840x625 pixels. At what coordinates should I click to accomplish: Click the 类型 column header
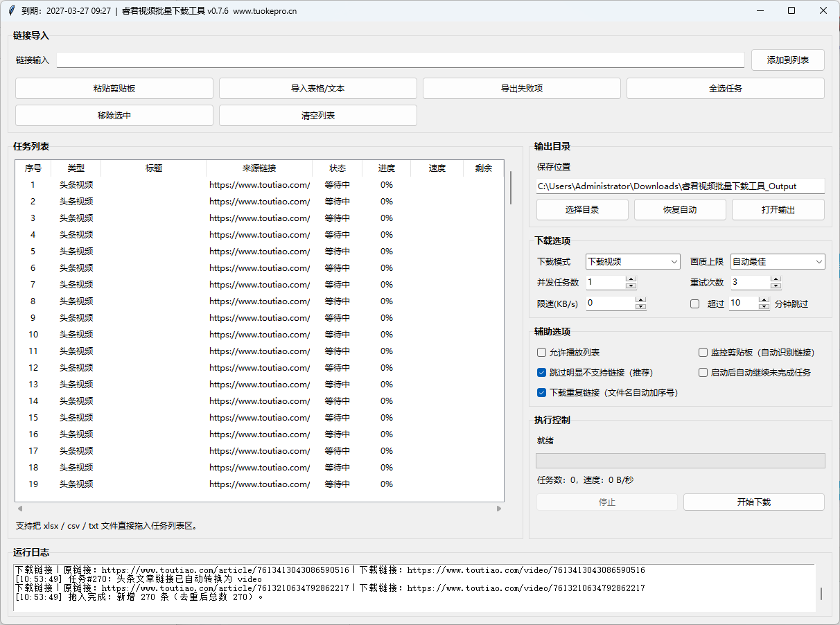[x=76, y=168]
